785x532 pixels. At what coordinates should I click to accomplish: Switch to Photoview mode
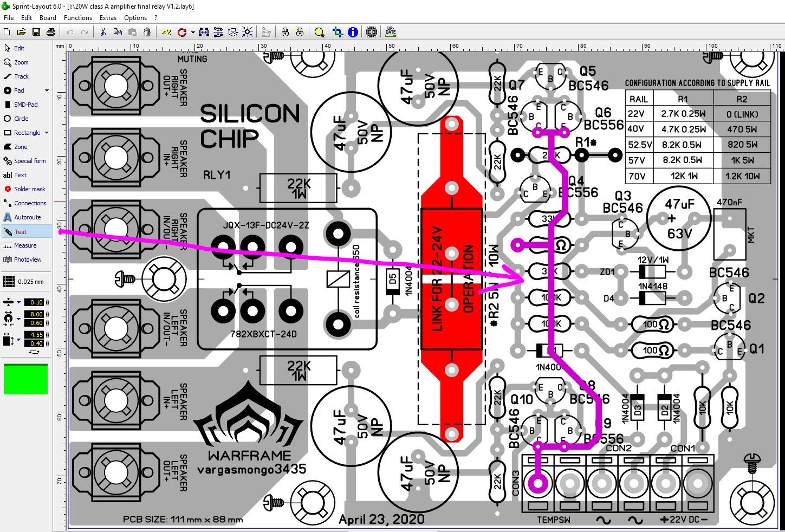pyautogui.click(x=26, y=259)
